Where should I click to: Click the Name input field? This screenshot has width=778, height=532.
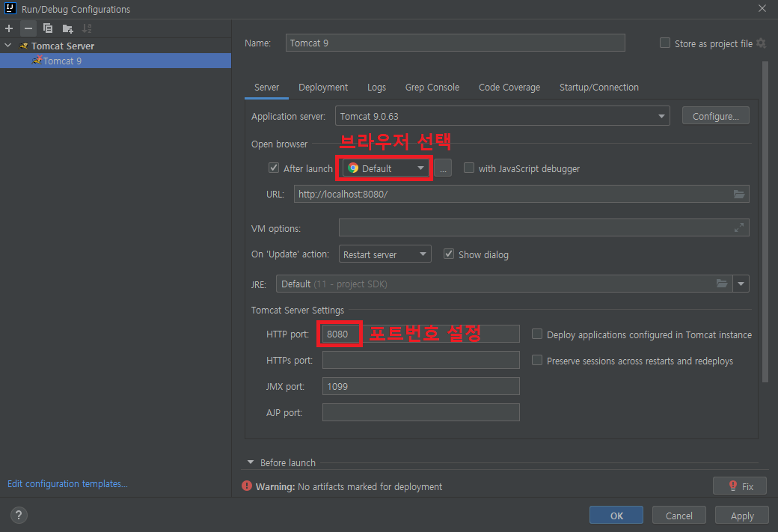point(455,43)
